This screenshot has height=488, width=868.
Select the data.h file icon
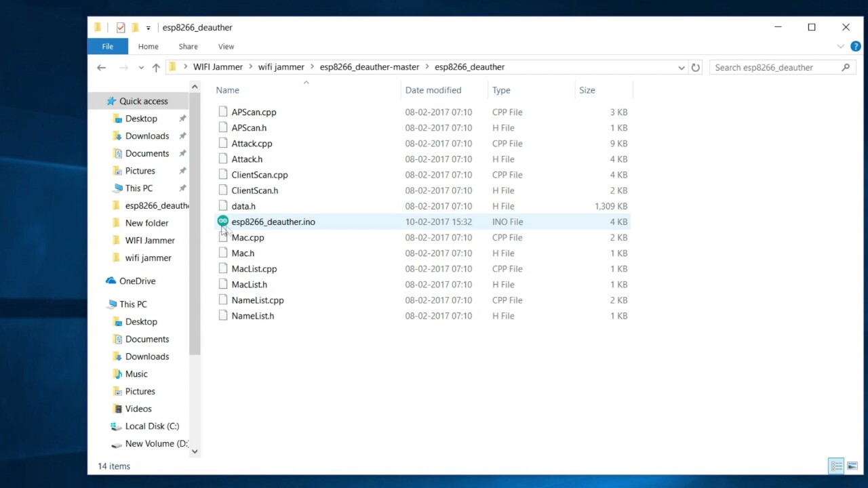click(x=223, y=206)
